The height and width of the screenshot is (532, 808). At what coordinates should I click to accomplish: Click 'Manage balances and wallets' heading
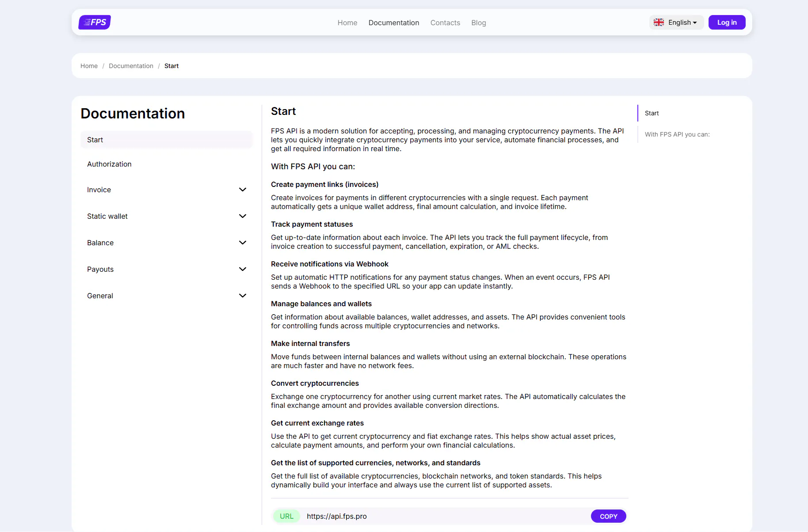coord(321,304)
